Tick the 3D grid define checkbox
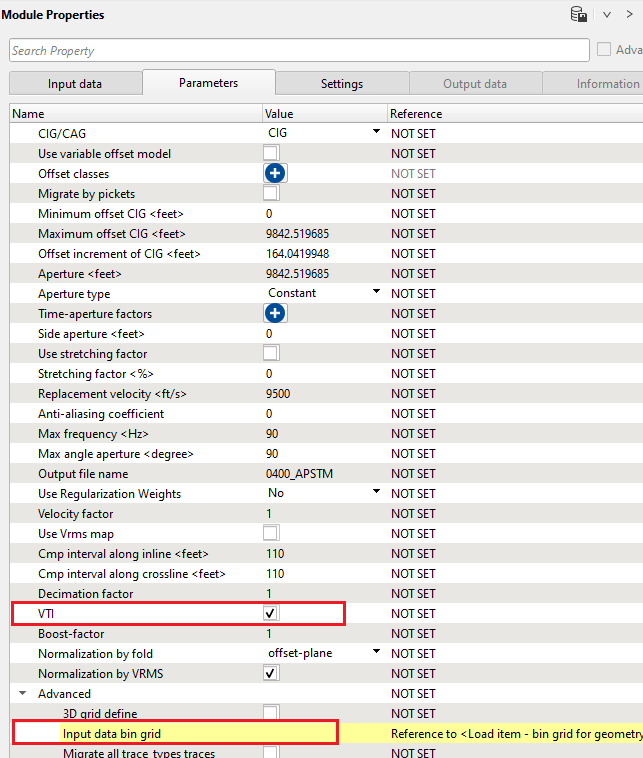Image resolution: width=643 pixels, height=758 pixels. click(x=271, y=713)
